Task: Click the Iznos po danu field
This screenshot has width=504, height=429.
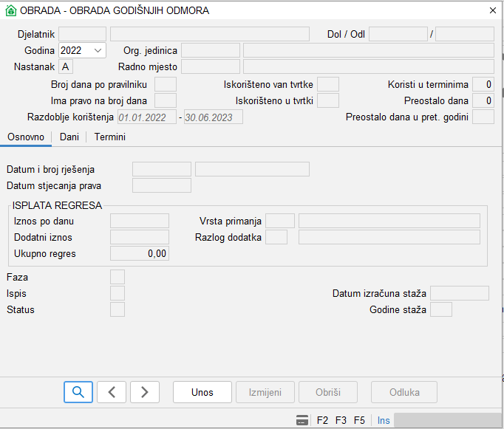Action: (x=139, y=221)
